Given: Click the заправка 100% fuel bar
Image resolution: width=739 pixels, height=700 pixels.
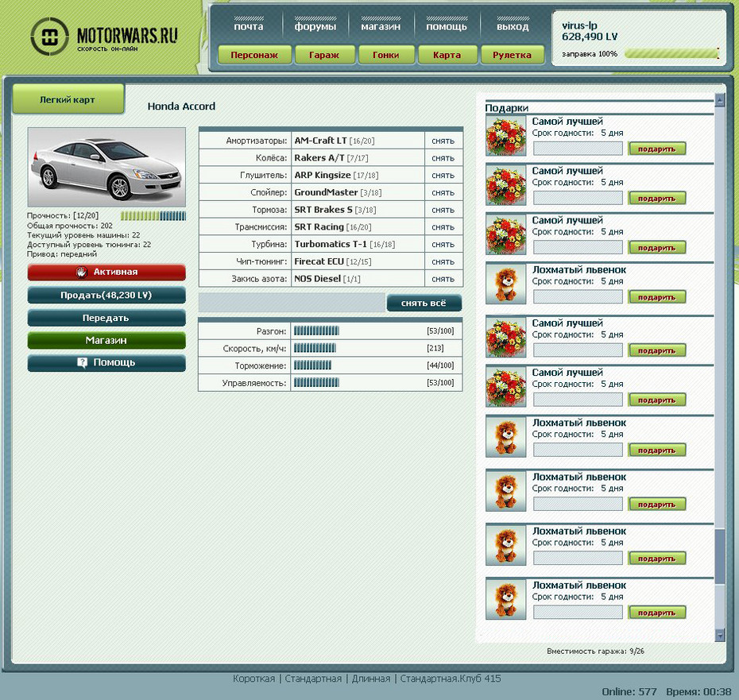Looking at the screenshot, I should click(671, 54).
